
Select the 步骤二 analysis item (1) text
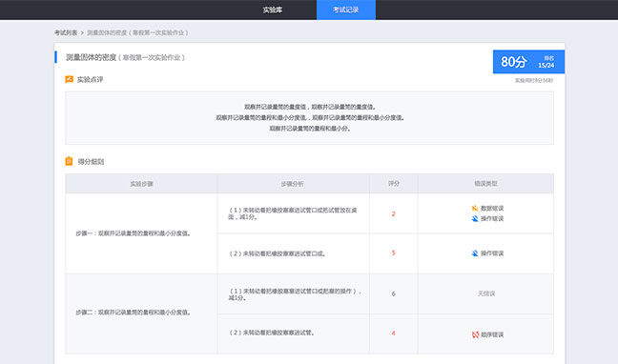[x=295, y=294]
